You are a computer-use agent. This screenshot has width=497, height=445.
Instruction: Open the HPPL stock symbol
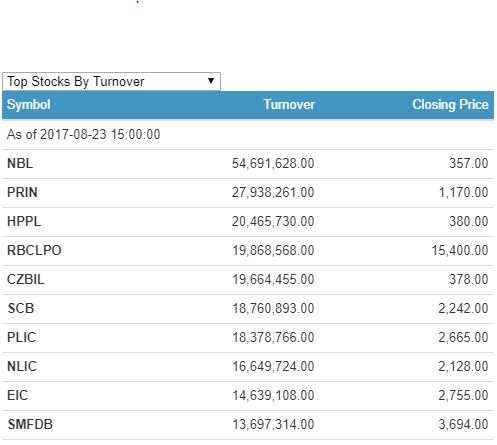pyautogui.click(x=24, y=221)
